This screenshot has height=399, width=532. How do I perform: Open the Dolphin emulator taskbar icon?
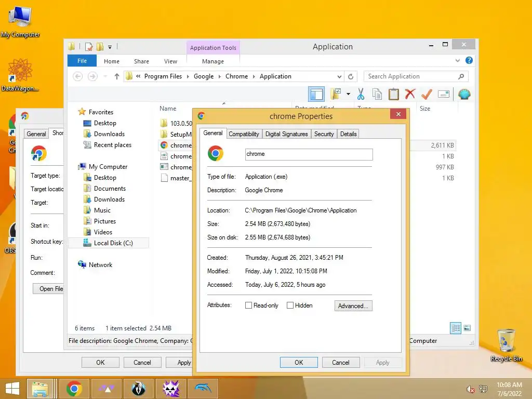click(203, 389)
